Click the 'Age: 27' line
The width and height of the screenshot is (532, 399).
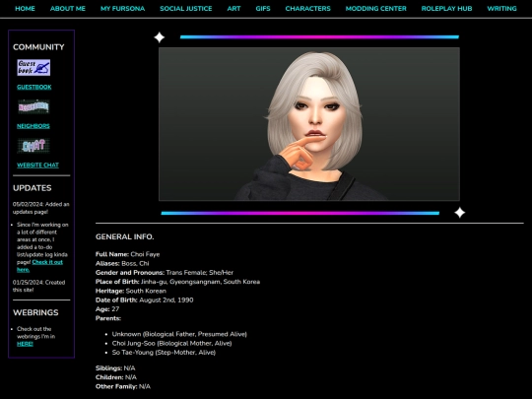(107, 309)
